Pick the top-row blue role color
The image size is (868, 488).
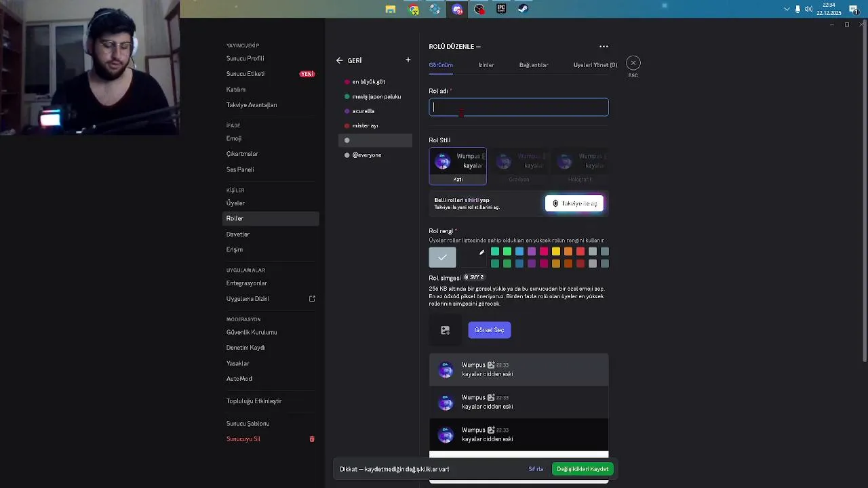pyautogui.click(x=519, y=251)
